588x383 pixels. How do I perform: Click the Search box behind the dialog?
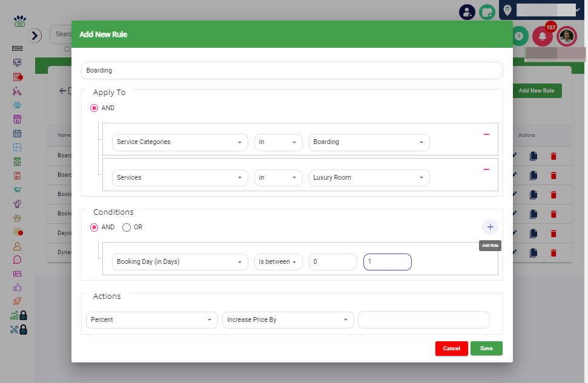coord(61,34)
